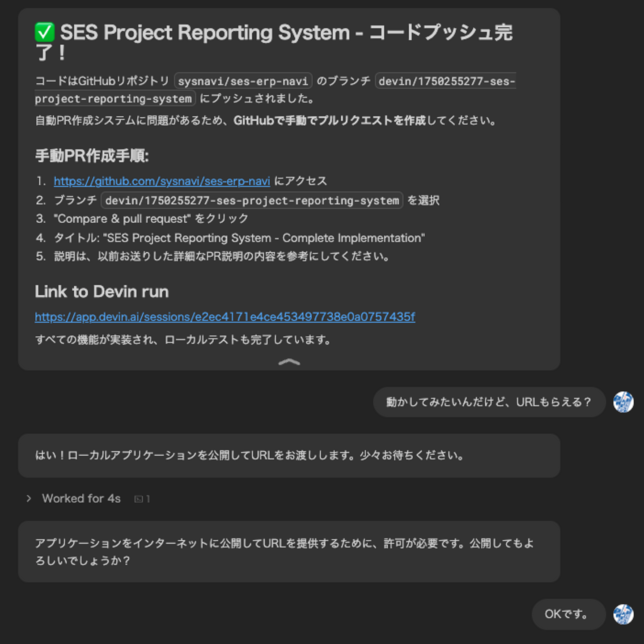
Task: Click the step 5 PR description instruction
Action: coord(222,256)
